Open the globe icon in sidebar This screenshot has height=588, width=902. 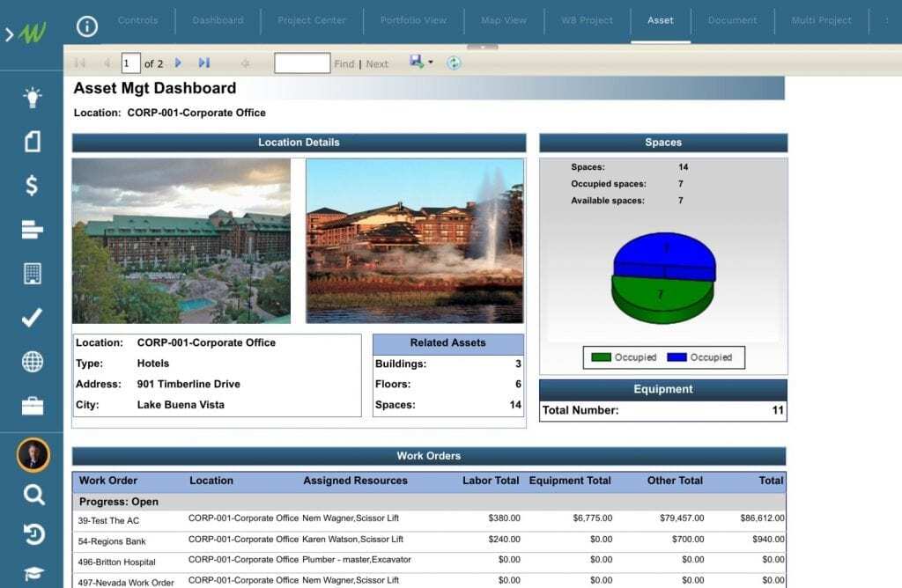click(x=33, y=362)
